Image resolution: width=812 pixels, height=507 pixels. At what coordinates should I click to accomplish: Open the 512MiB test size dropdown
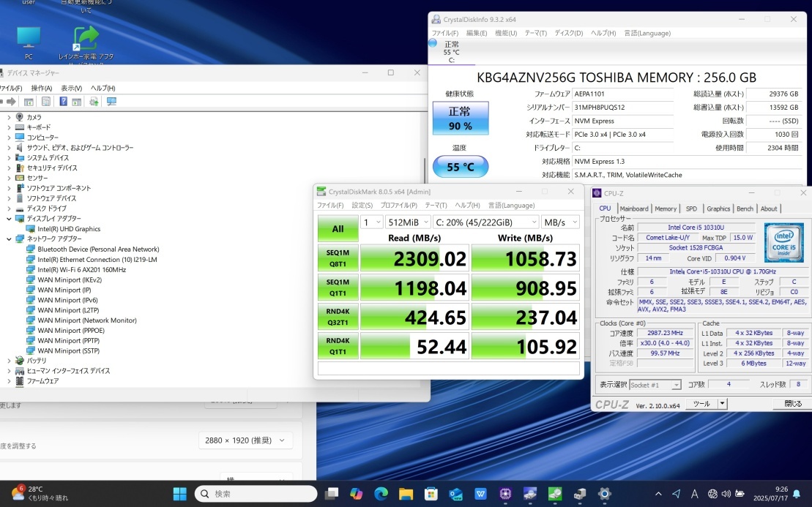[x=408, y=222]
